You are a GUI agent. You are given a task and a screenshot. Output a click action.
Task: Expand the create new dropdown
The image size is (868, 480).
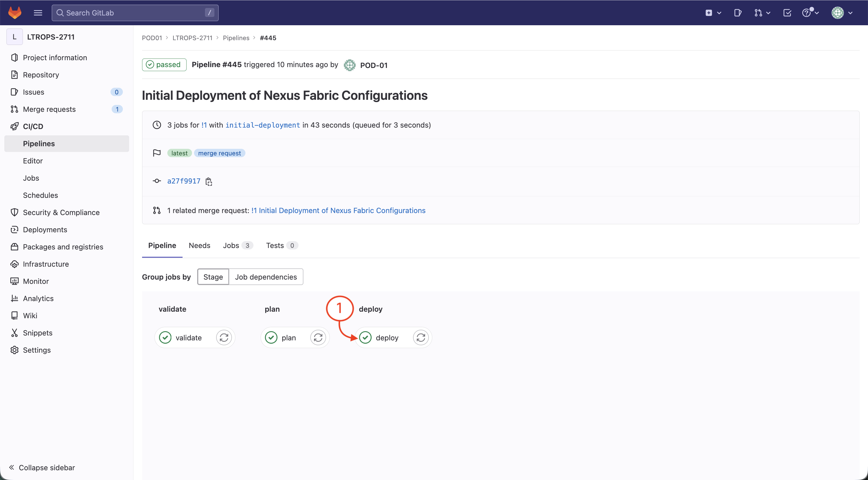tap(713, 12)
